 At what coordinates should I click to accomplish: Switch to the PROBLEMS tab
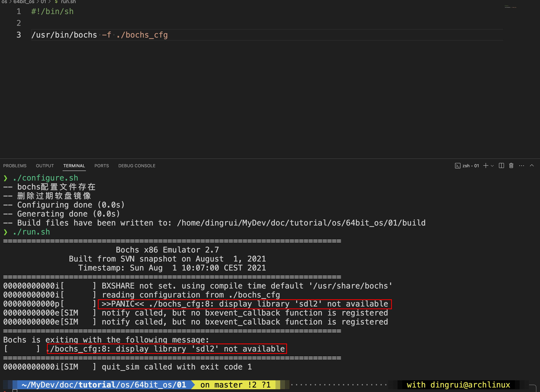(15, 166)
